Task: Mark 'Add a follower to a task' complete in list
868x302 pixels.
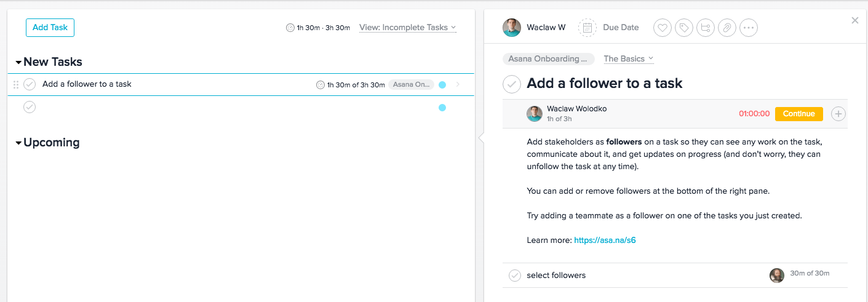Action: tap(30, 84)
